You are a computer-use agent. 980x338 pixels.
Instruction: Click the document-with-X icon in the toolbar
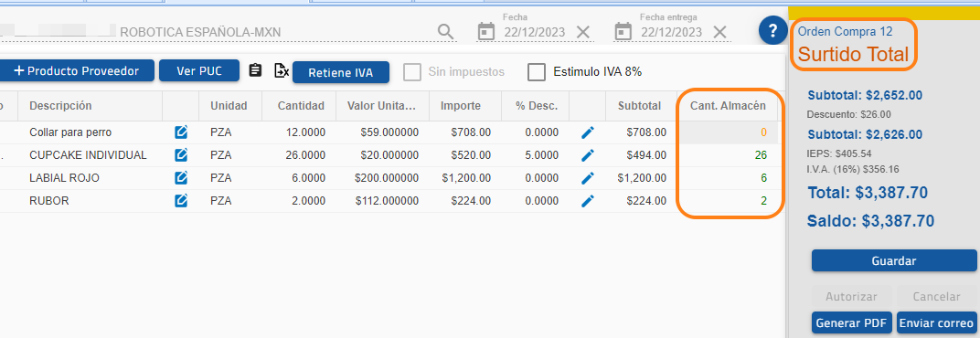282,70
